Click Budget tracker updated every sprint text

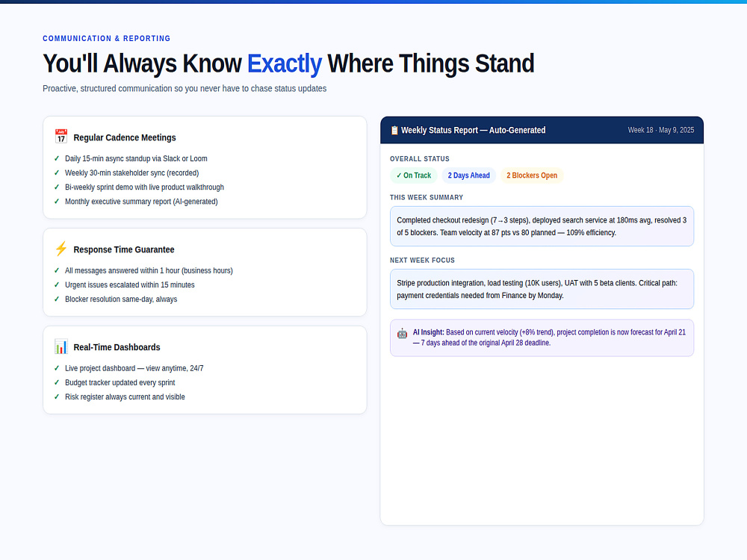120,382
